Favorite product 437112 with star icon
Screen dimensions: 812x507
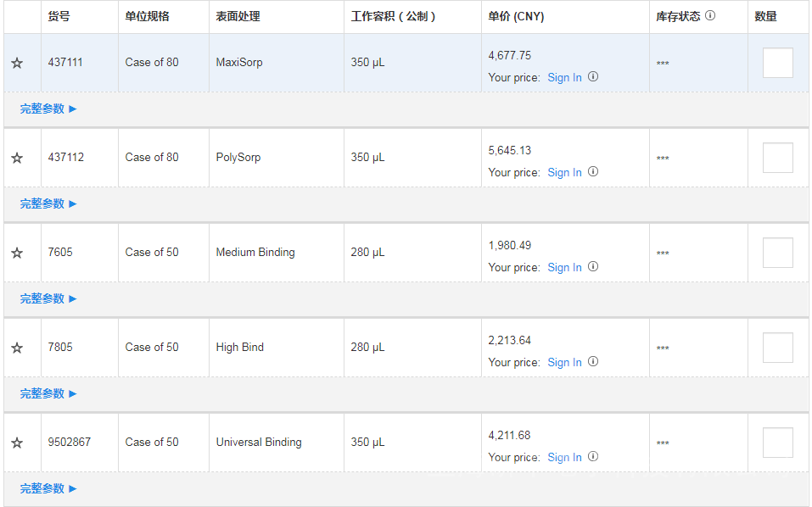(17, 158)
